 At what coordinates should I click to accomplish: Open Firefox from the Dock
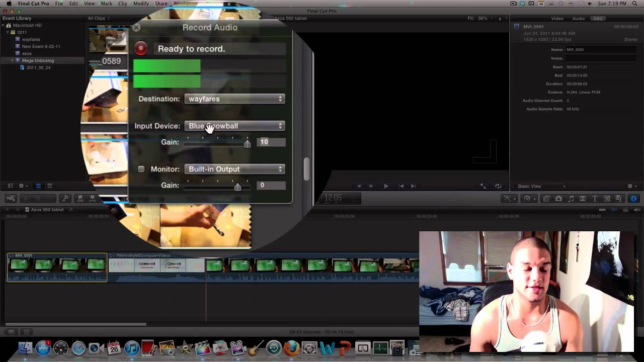[291, 348]
